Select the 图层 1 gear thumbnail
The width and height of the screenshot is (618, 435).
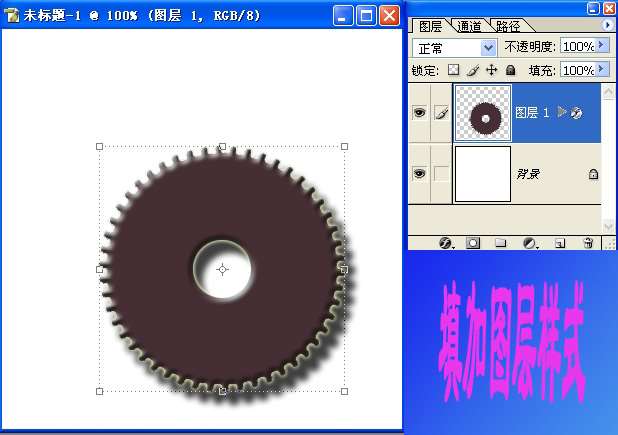483,113
